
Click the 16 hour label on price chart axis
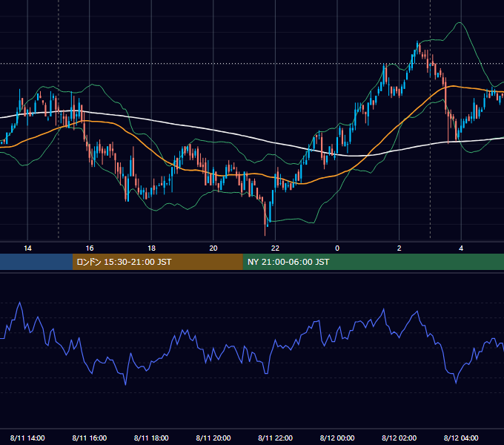point(90,248)
